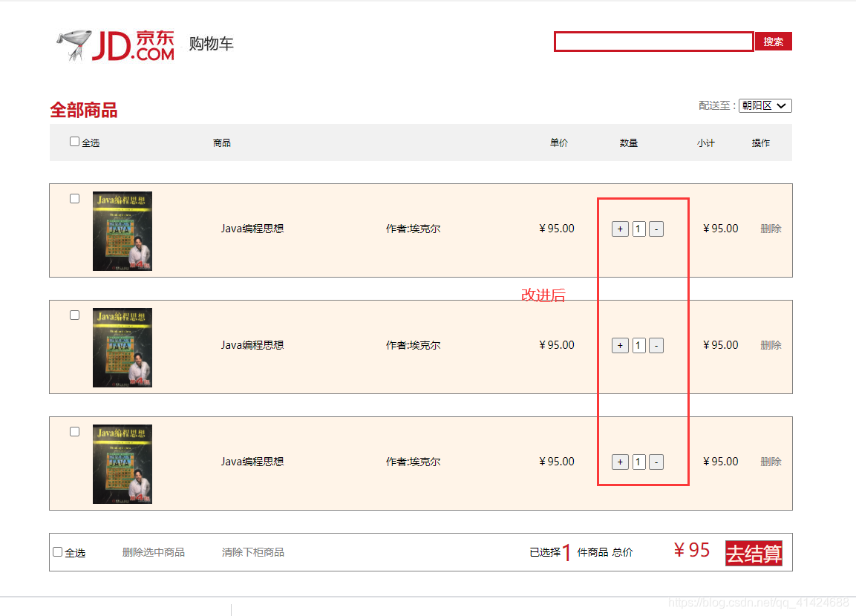Screen dimensions: 856x616
Task: Click the 配送至 label
Action: [716, 106]
